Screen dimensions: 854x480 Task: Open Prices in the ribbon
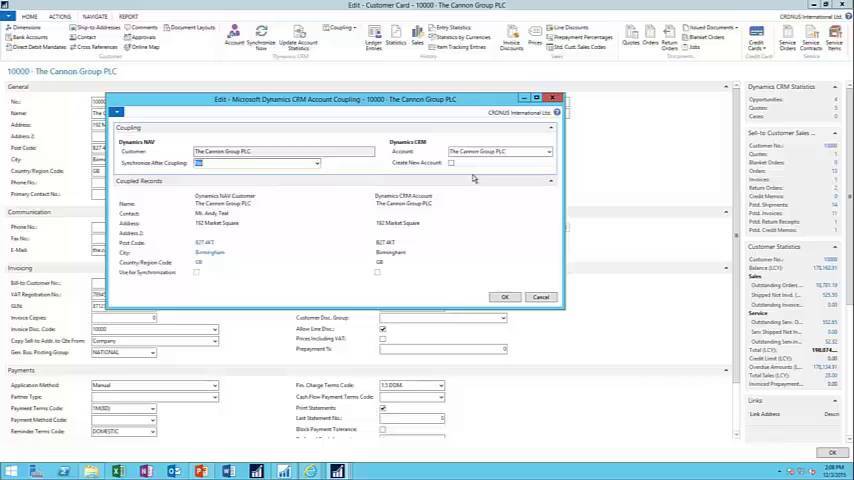click(x=535, y=35)
